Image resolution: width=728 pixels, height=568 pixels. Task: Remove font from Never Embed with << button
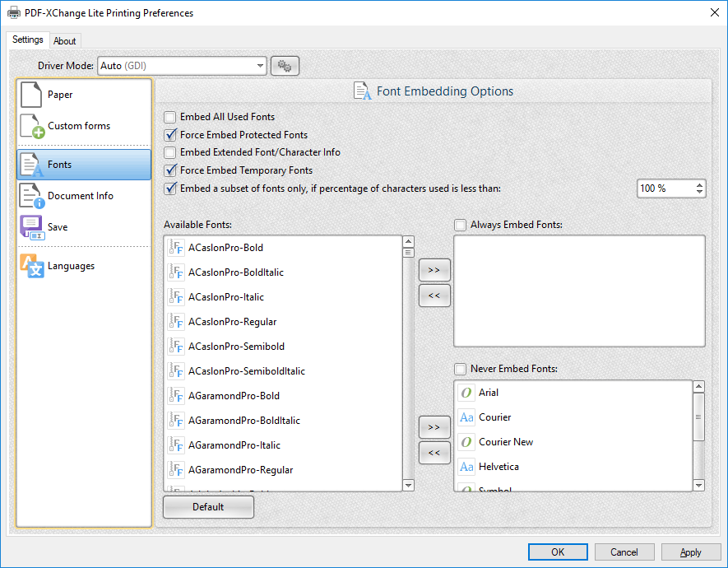[x=434, y=453]
